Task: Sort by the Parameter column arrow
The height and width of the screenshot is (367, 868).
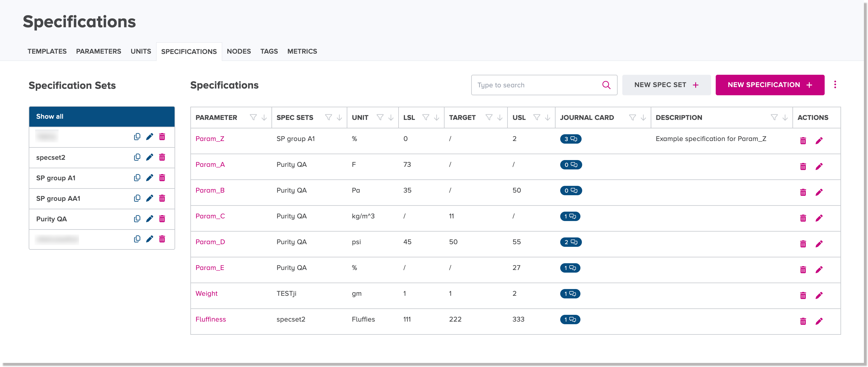Action: (x=264, y=117)
